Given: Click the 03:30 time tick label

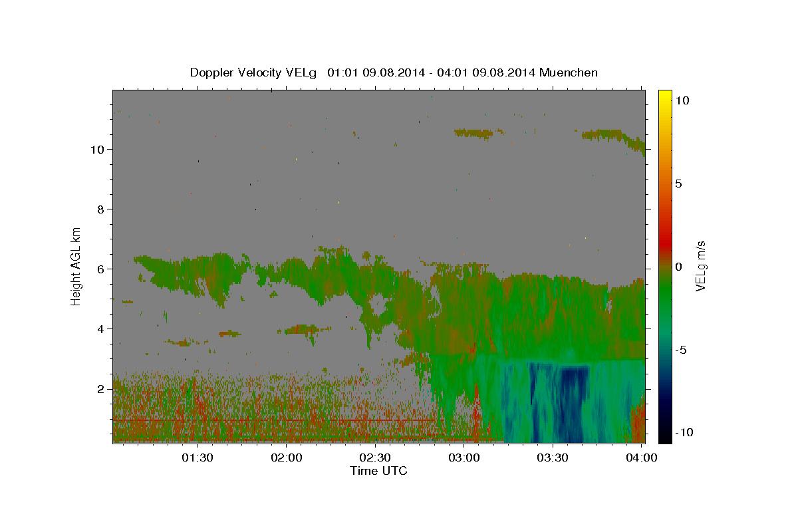Looking at the screenshot, I should click(553, 458).
